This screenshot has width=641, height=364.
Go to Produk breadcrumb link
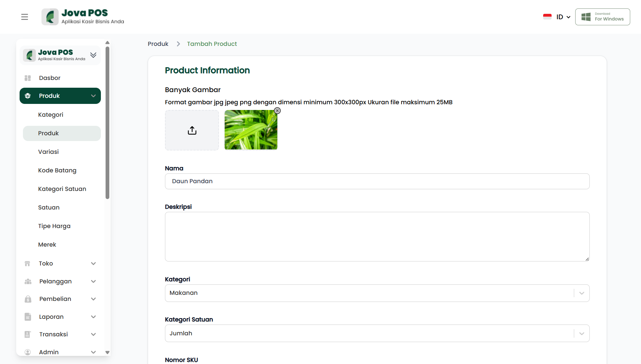pos(158,44)
